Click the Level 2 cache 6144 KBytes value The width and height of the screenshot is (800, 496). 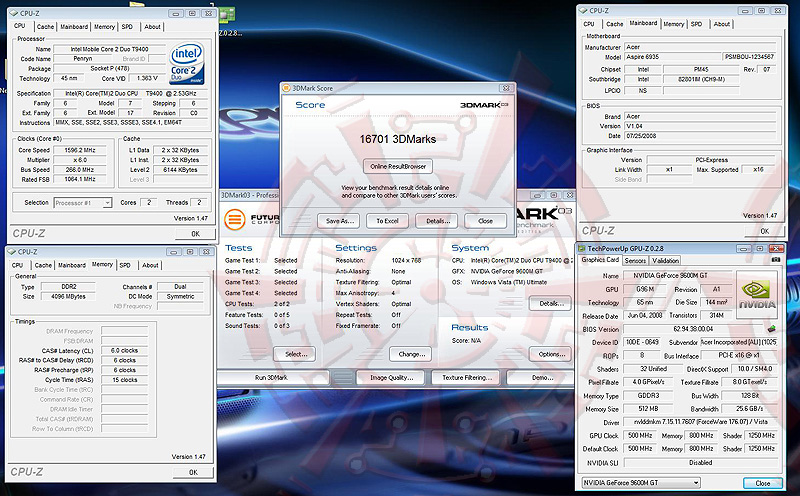coord(180,169)
